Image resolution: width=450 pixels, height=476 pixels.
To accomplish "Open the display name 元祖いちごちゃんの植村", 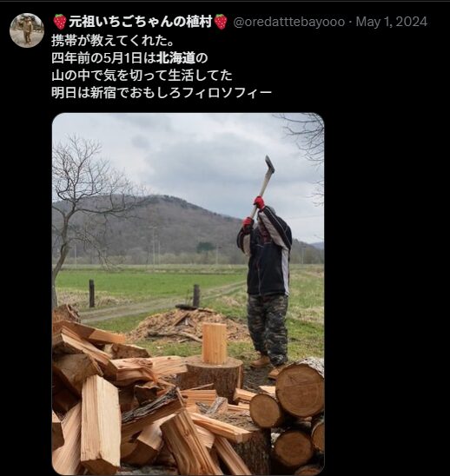I will [140, 23].
